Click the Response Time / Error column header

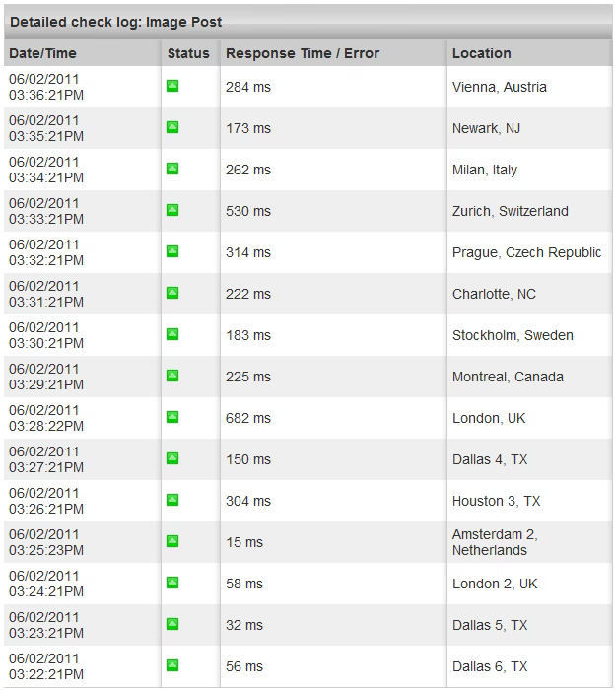point(303,53)
